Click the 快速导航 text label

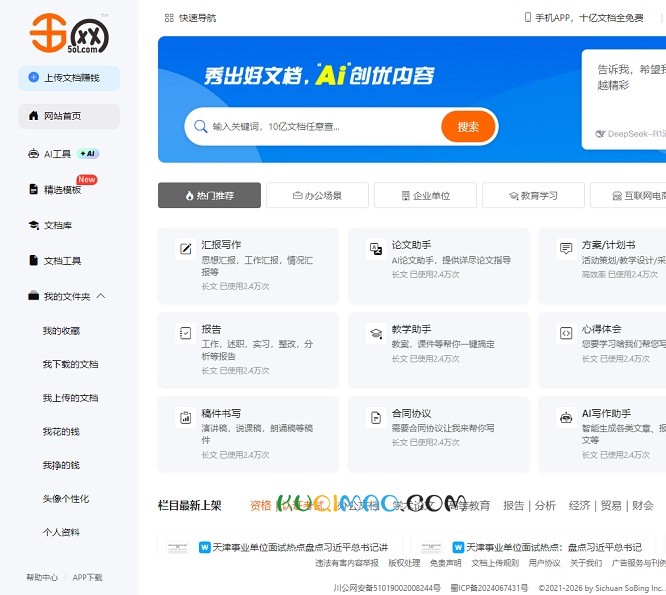[x=198, y=18]
